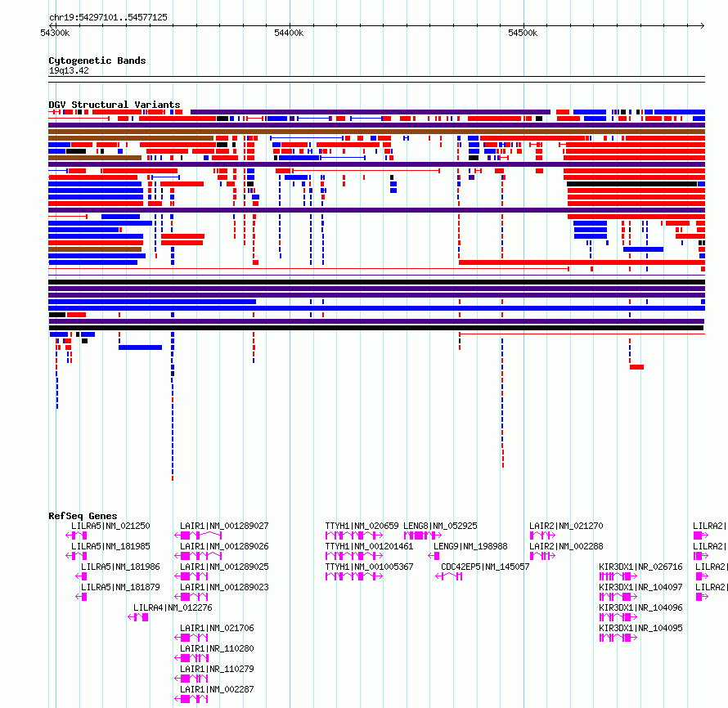The height and width of the screenshot is (708, 728).
Task: Select the LENG9|NM_198988 gene label
Action: 470,547
